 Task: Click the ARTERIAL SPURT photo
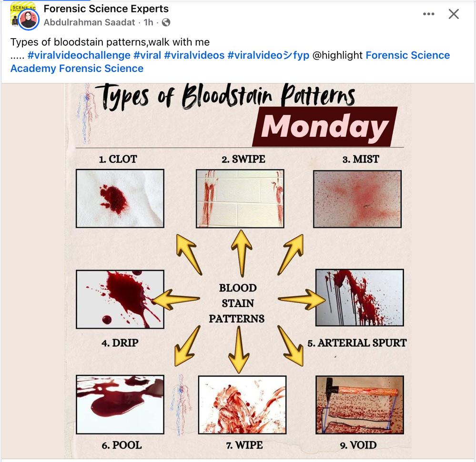click(x=359, y=297)
